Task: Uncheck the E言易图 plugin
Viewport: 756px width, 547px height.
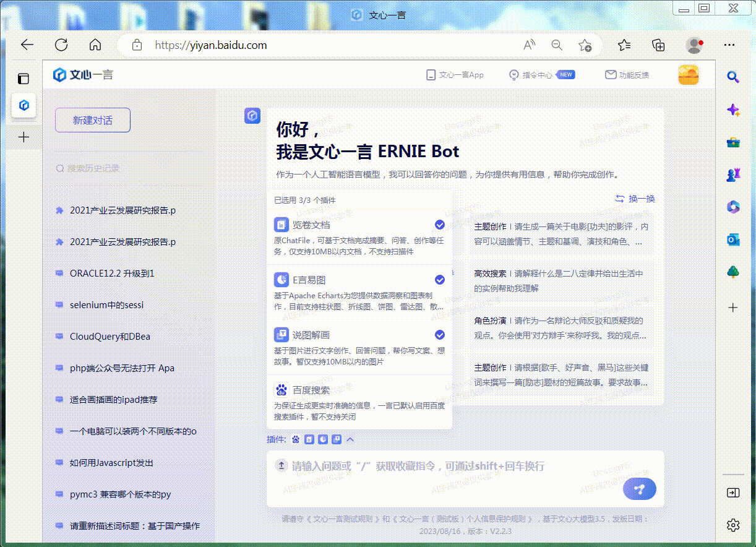Action: point(440,280)
